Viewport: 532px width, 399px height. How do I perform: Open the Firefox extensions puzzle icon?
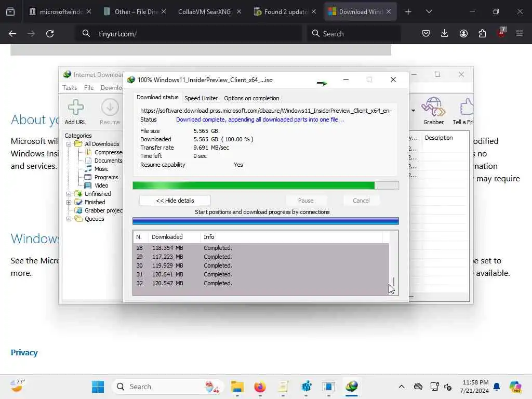point(482,33)
